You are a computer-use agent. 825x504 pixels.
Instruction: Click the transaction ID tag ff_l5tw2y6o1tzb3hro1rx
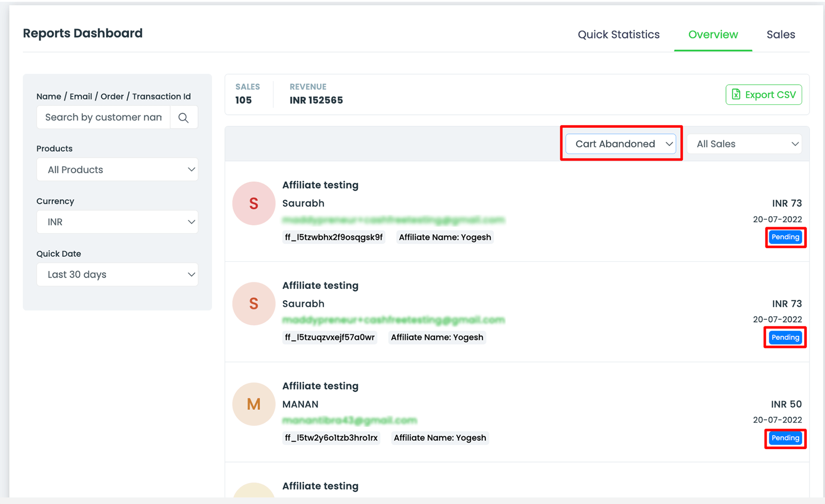pyautogui.click(x=331, y=438)
